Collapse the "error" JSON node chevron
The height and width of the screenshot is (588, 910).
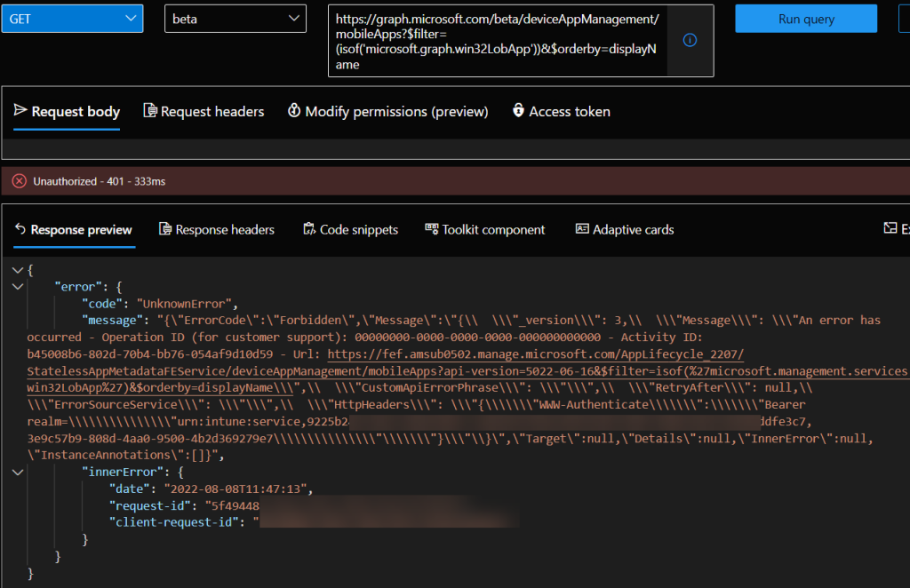pos(18,287)
